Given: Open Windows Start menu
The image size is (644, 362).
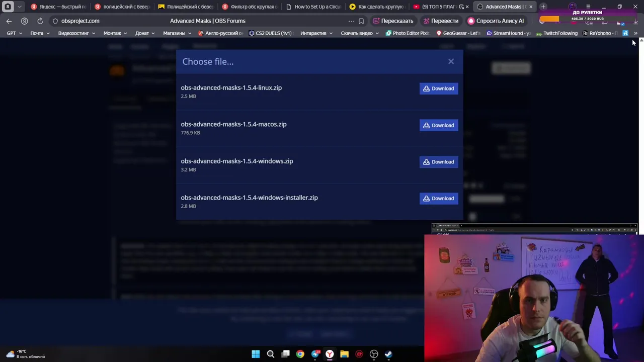Looking at the screenshot, I should point(256,354).
